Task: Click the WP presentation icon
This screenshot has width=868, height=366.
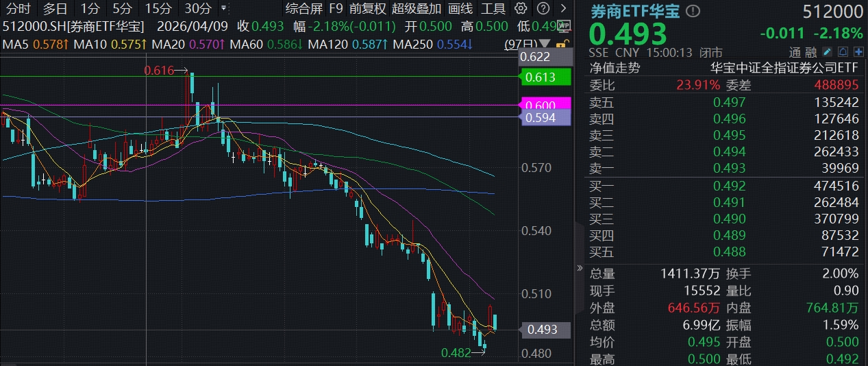Action: coord(563,26)
